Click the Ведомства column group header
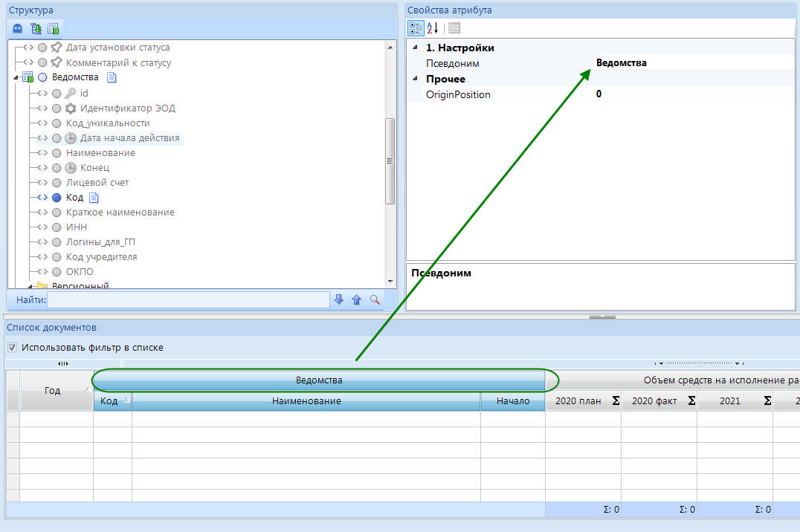This screenshot has width=800, height=532. (x=319, y=380)
